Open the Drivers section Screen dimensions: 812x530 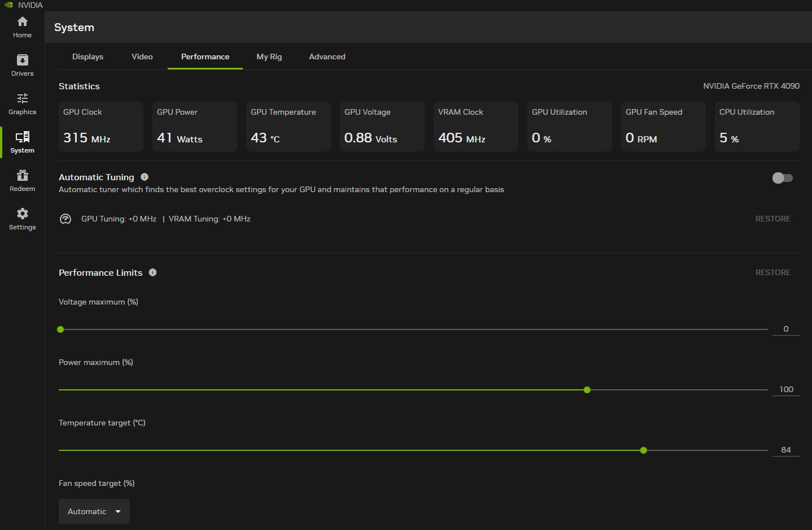pos(23,66)
